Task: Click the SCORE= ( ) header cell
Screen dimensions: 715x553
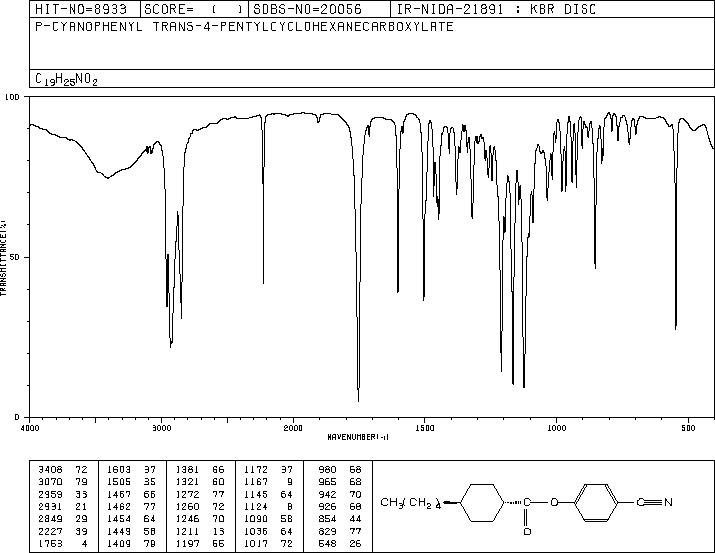Action: coord(194,9)
